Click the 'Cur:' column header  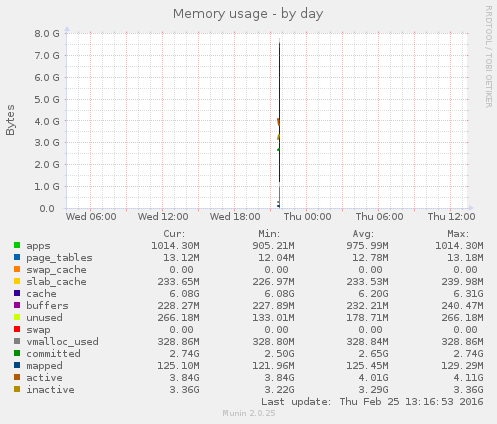pyautogui.click(x=174, y=234)
